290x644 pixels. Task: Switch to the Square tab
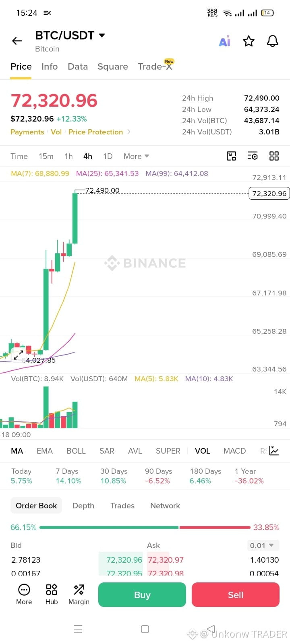tap(113, 66)
